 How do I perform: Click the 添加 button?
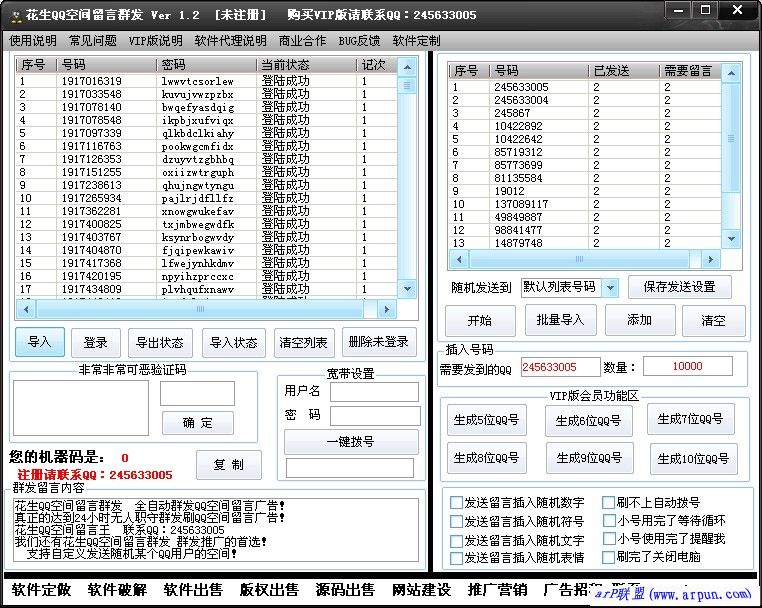click(640, 320)
